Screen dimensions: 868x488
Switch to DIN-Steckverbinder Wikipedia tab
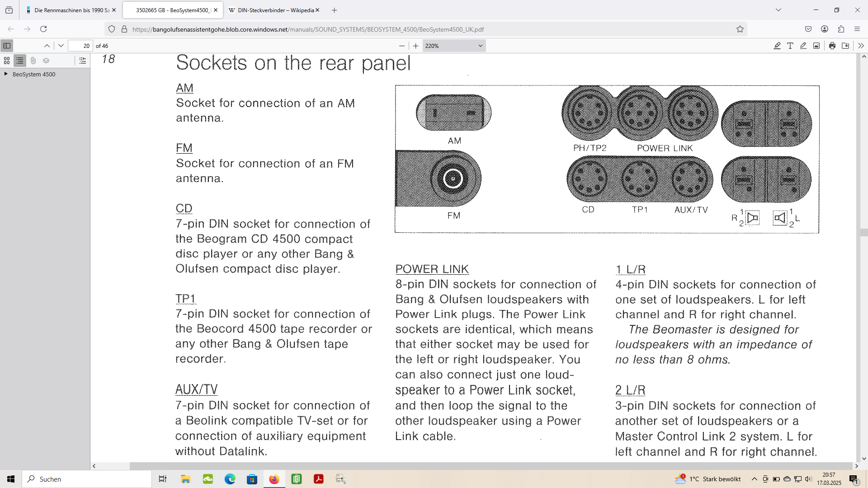pos(271,10)
